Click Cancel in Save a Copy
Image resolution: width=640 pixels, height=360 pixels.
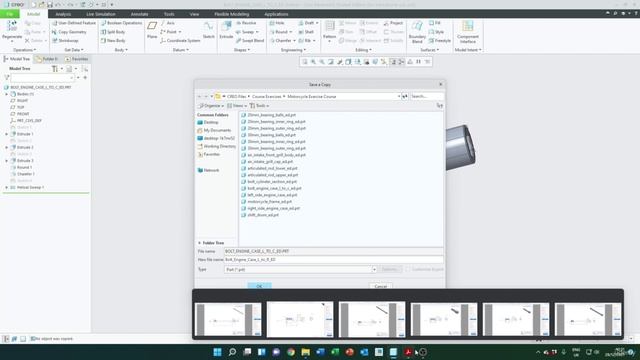380,286
